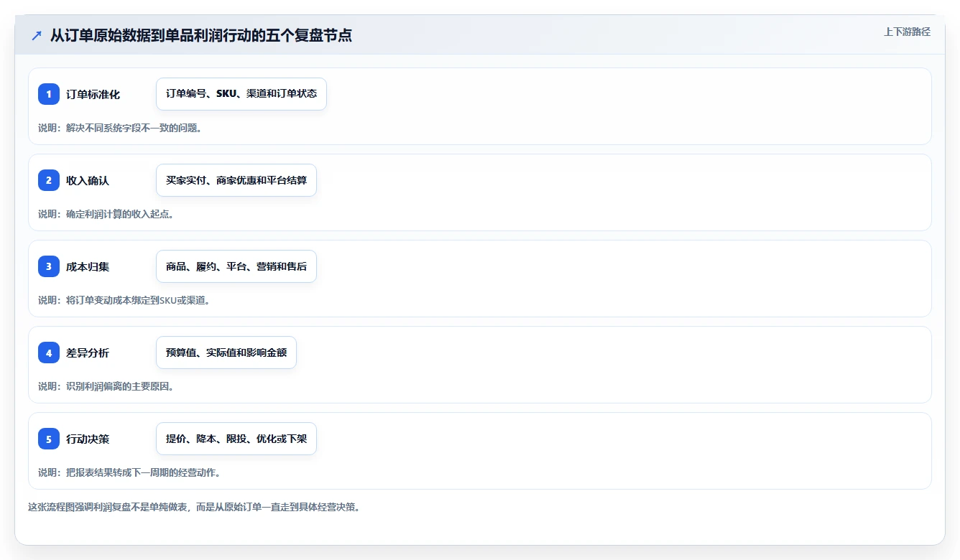Click description 确定利润计算的收入起点
960x560 pixels.
coord(106,214)
